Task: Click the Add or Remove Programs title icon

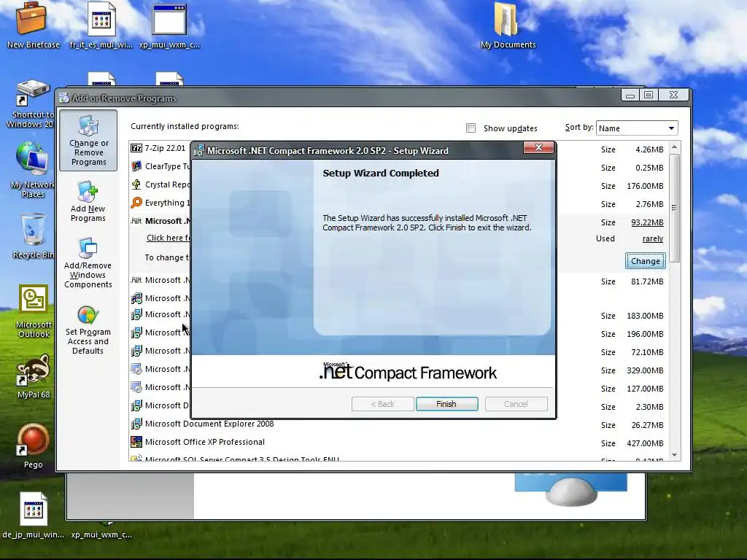Action: tap(64, 98)
